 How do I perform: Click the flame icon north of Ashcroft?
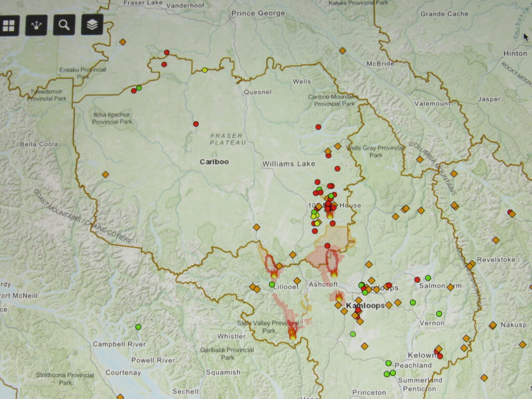click(334, 272)
